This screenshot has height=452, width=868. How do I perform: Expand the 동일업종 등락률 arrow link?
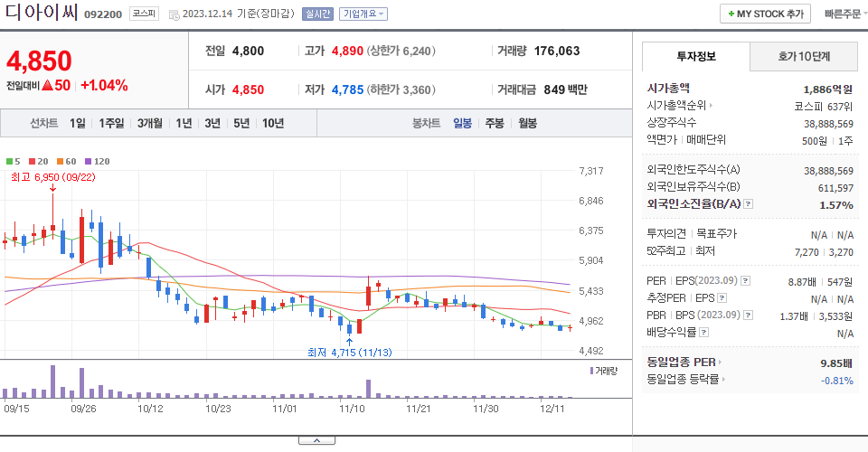click(x=723, y=380)
